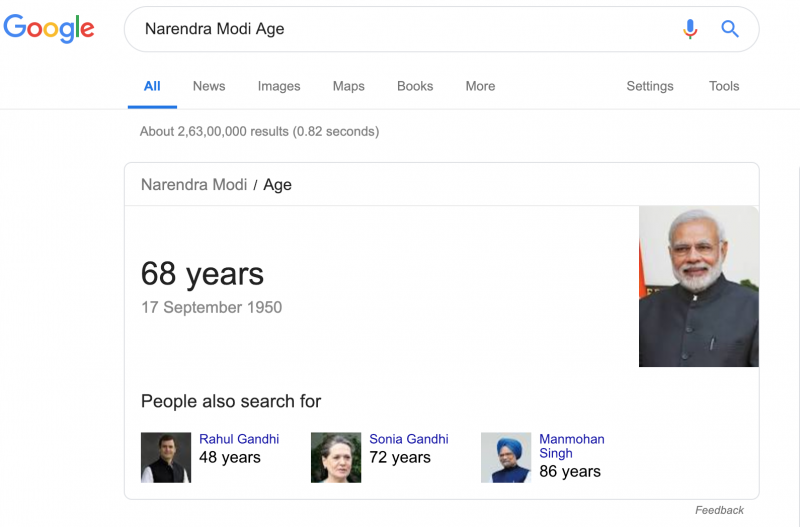This screenshot has width=800, height=527.
Task: Open the Images tab
Action: coord(279,86)
